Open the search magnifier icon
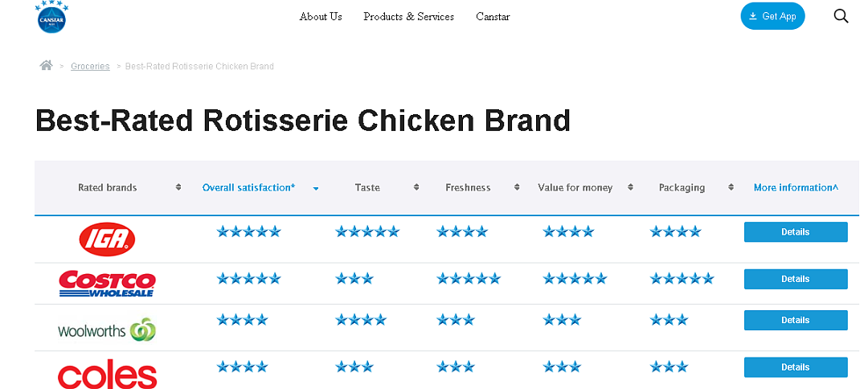Viewport: 868px width, 389px height. 841,17
